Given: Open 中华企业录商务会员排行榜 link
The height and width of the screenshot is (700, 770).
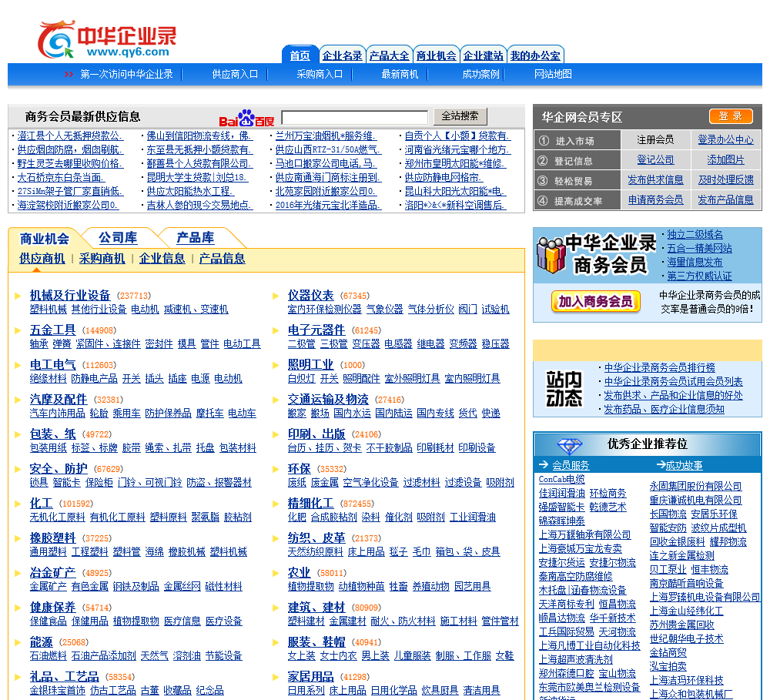Looking at the screenshot, I should click(x=660, y=367).
